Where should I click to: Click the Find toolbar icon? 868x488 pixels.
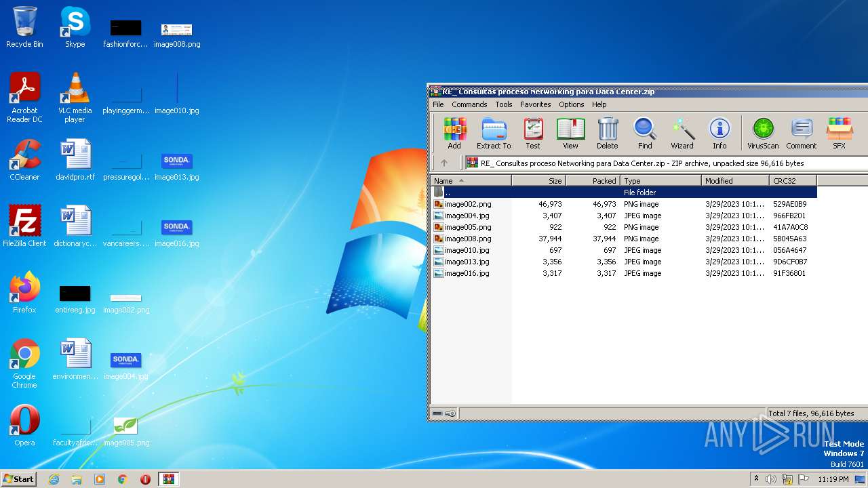(x=645, y=133)
